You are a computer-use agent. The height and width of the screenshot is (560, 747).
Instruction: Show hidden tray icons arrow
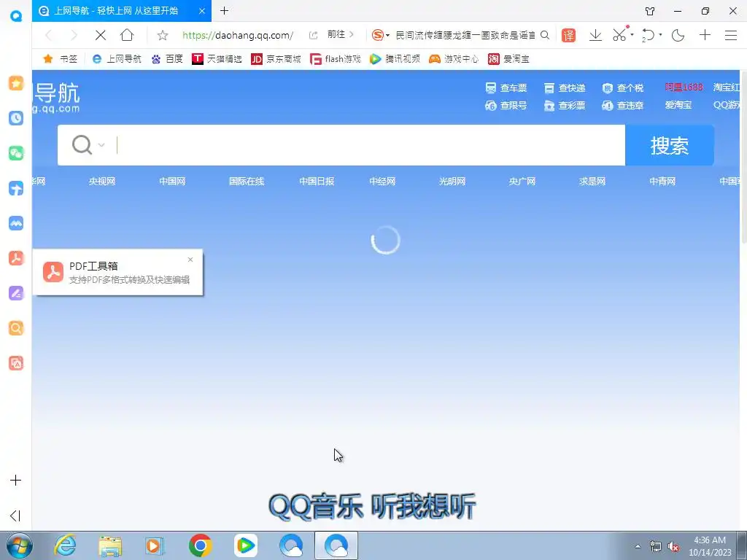coord(638,546)
